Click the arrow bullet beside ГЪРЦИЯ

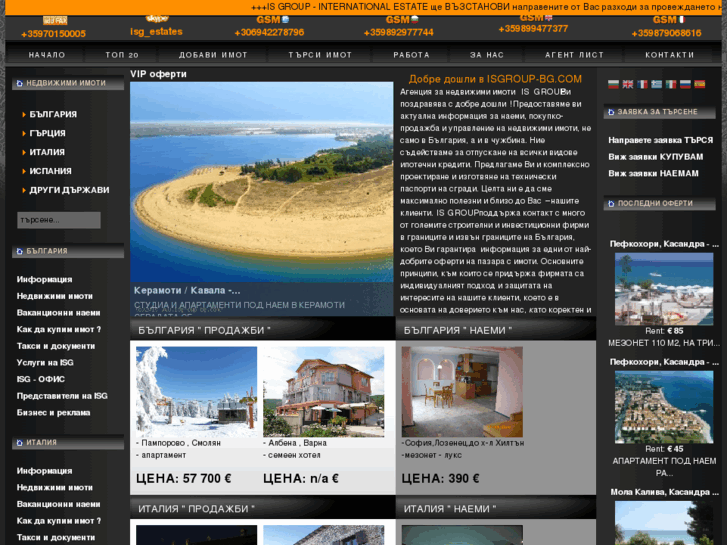point(24,134)
